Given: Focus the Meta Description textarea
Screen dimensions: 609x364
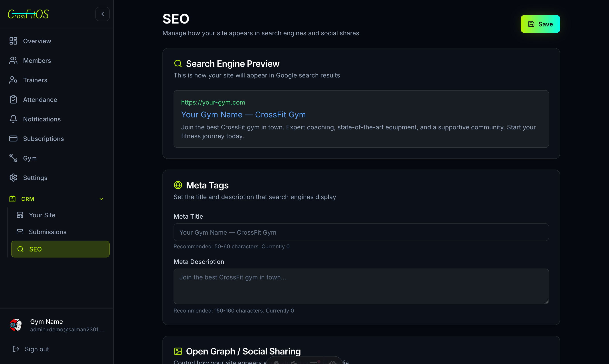Looking at the screenshot, I should pyautogui.click(x=361, y=286).
